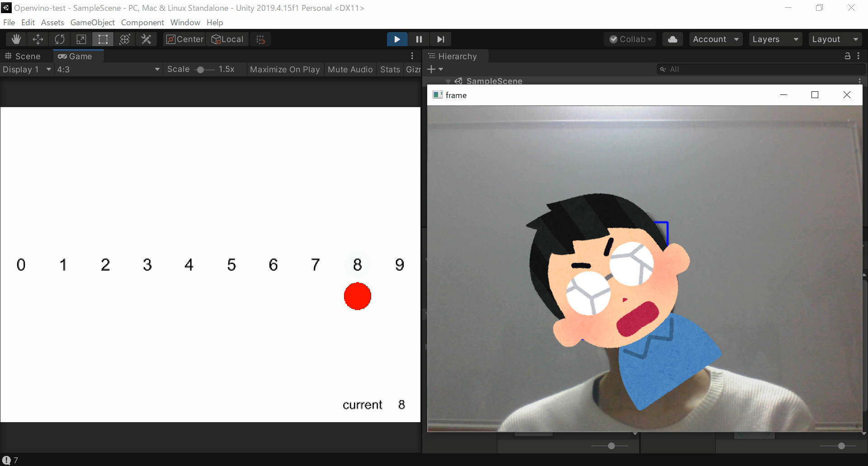The image size is (868, 466).
Task: Open the Layers dropdown
Action: (775, 39)
